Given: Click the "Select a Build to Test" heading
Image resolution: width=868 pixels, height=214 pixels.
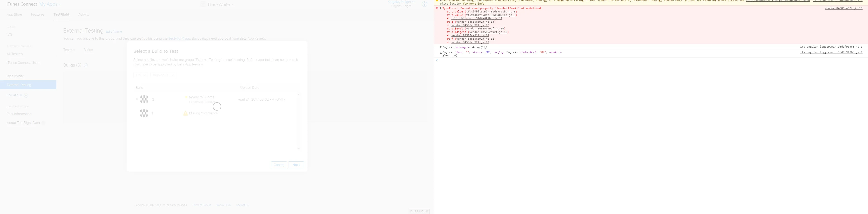Looking at the screenshot, I should (x=156, y=51).
